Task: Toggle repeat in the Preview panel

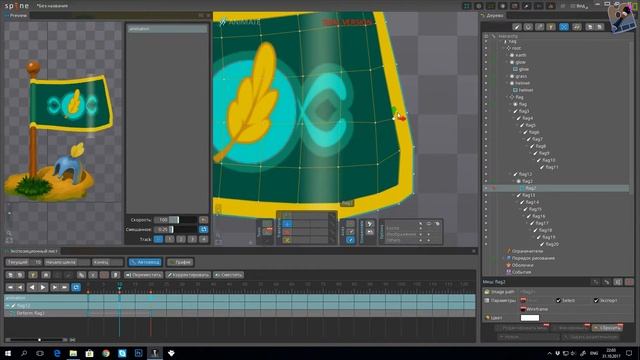Action: point(203,229)
